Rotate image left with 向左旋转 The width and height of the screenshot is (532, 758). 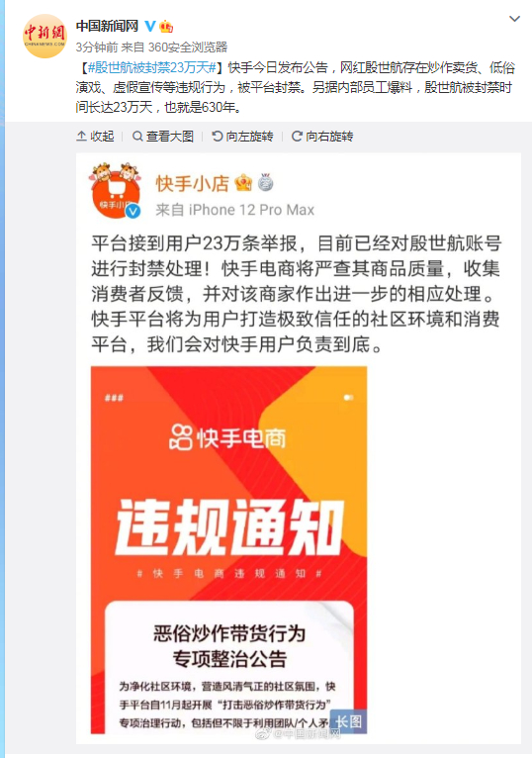pyautogui.click(x=242, y=137)
